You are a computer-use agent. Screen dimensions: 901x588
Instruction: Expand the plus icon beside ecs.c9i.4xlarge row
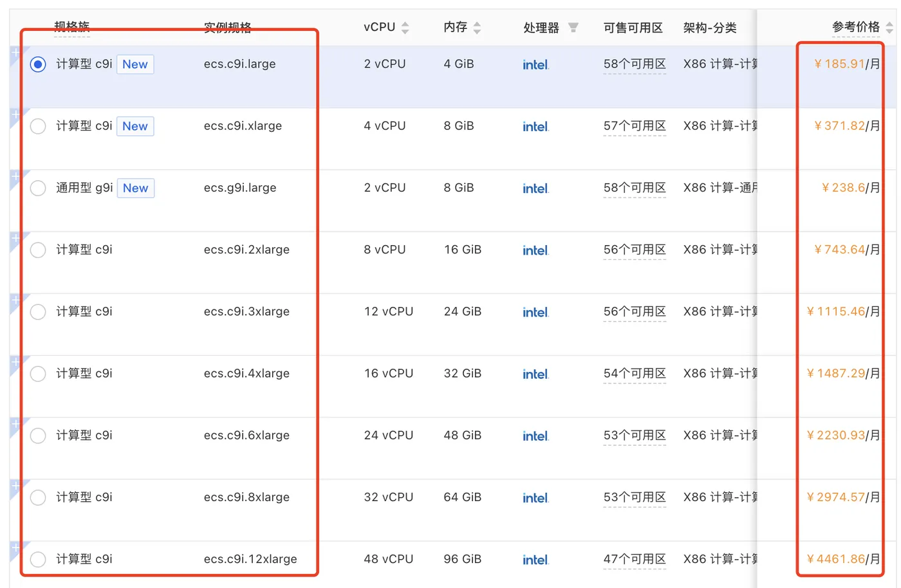pyautogui.click(x=14, y=360)
